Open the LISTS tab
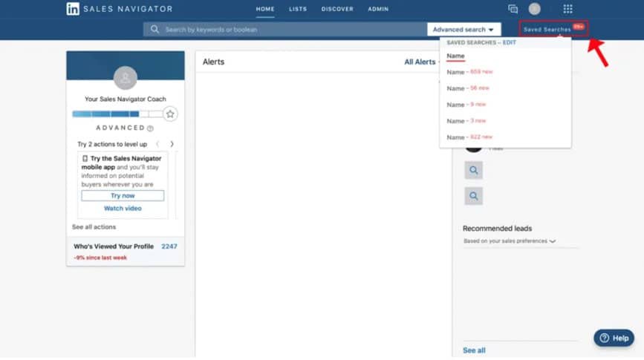 (x=298, y=9)
